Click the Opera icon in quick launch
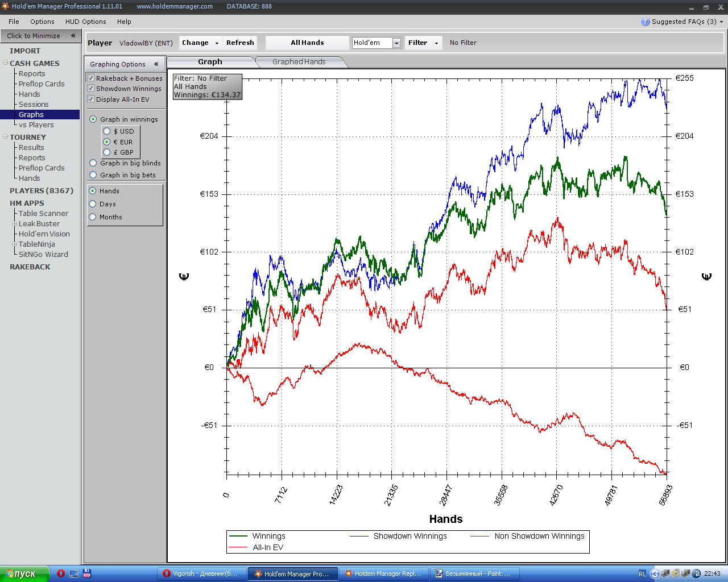 (61, 573)
